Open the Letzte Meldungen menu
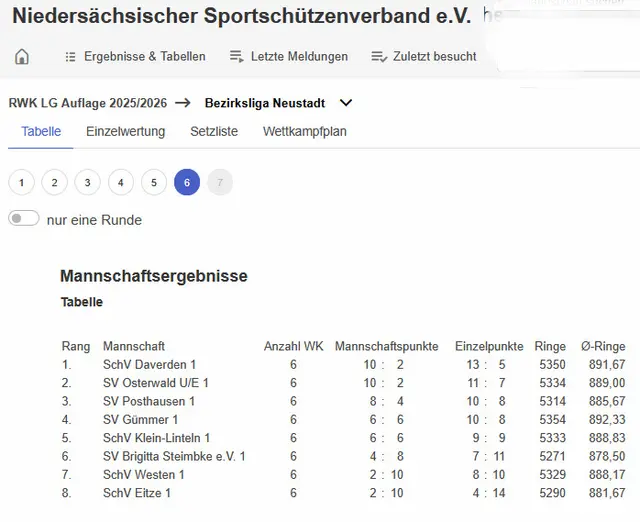The height and width of the screenshot is (522, 640). pos(299,57)
